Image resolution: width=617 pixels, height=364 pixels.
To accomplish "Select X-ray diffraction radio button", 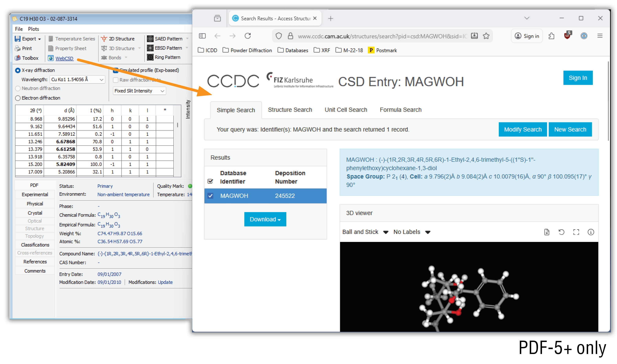I will point(18,70).
